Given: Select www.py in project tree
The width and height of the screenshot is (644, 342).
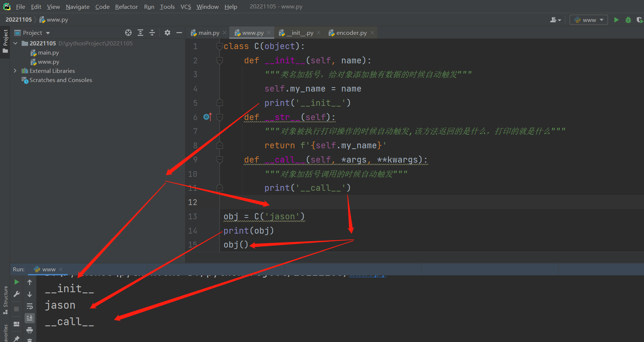Looking at the screenshot, I should pos(48,62).
